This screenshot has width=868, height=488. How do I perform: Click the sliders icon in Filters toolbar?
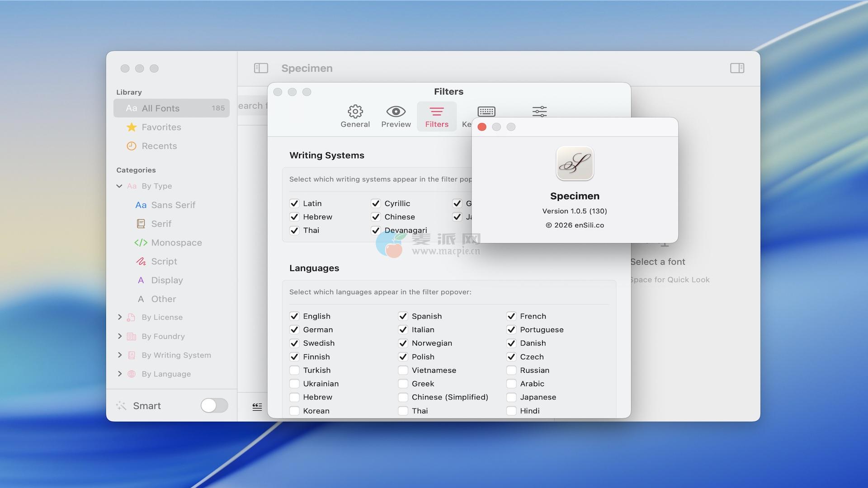539,111
